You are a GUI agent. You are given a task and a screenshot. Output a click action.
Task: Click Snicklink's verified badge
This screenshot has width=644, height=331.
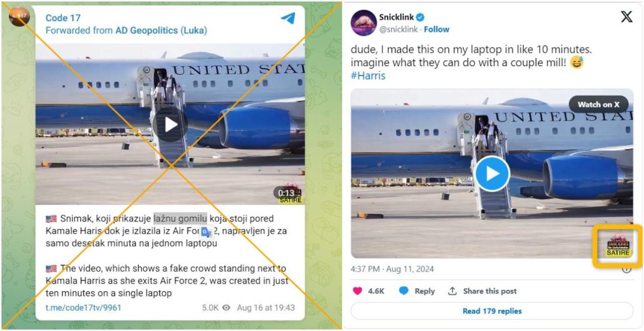pyautogui.click(x=420, y=17)
